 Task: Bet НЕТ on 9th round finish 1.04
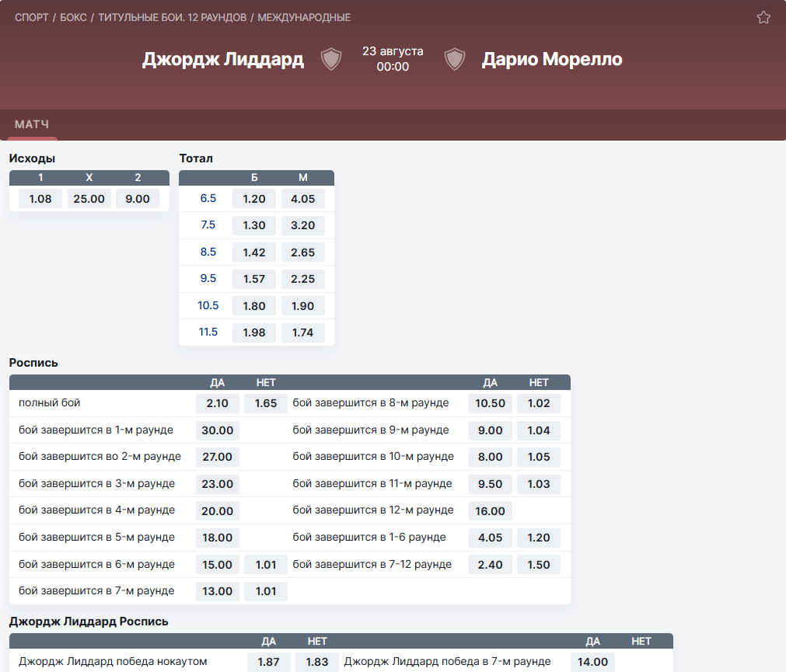coord(539,430)
